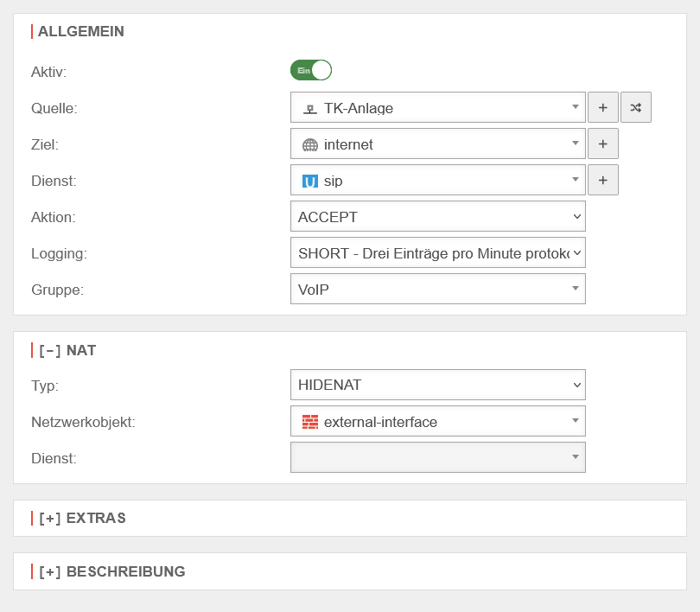Viewport: 700px width, 612px height.
Task: Add new source with Quelle plus button
Action: (x=602, y=108)
